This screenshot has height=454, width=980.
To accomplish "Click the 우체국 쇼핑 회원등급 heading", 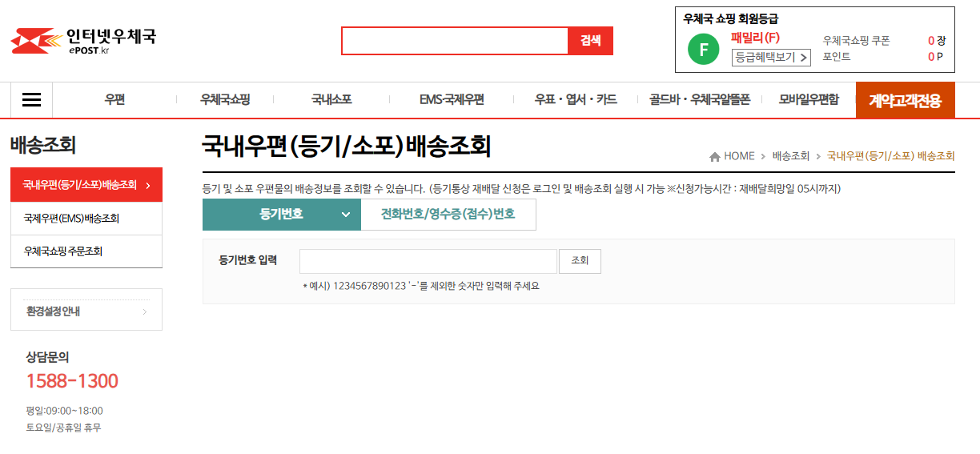I will pyautogui.click(x=731, y=18).
